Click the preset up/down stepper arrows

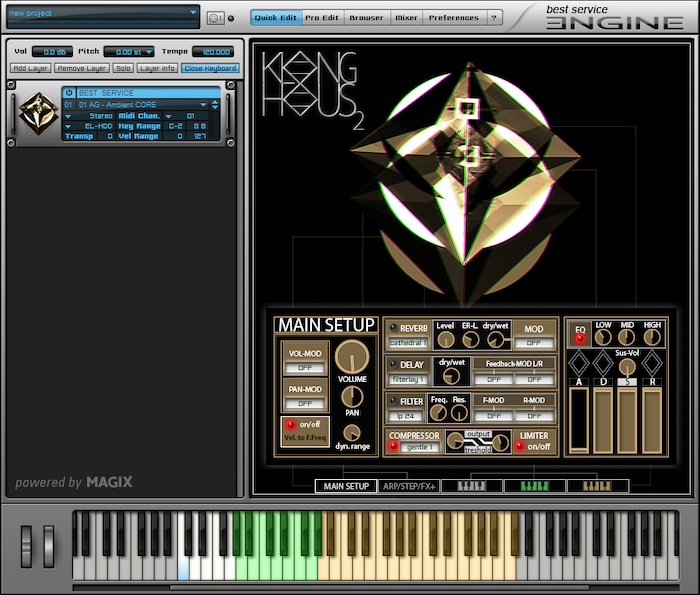215,105
